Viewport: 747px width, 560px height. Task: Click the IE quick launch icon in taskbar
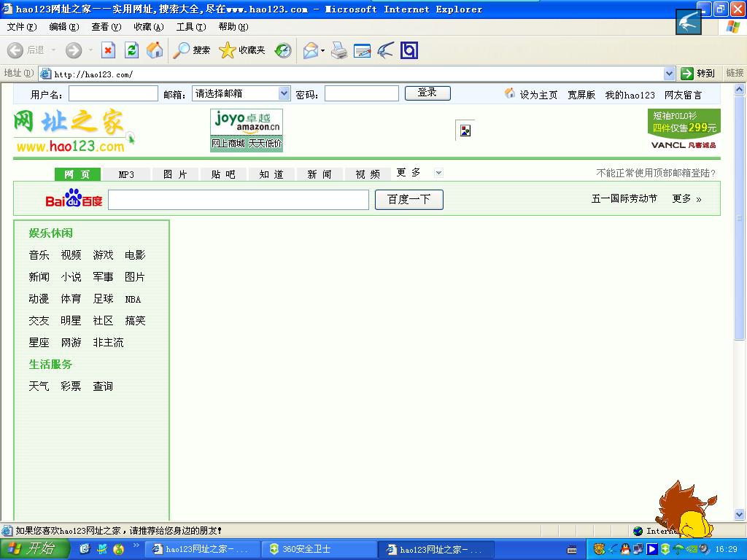tap(85, 549)
